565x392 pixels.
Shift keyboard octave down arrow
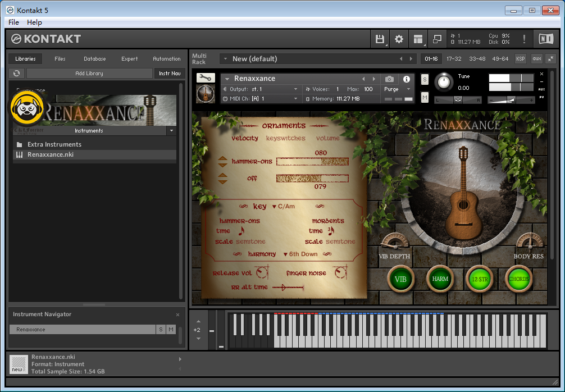198,339
